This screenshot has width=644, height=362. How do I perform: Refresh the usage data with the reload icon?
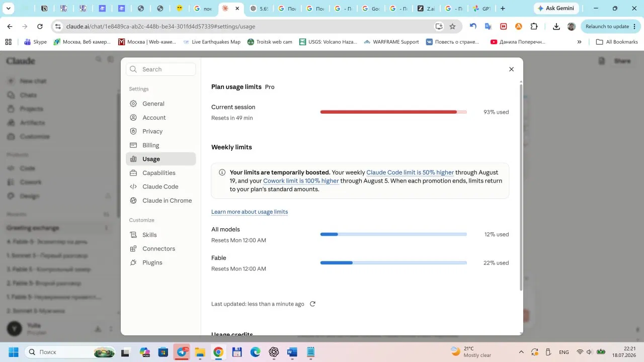(312, 304)
